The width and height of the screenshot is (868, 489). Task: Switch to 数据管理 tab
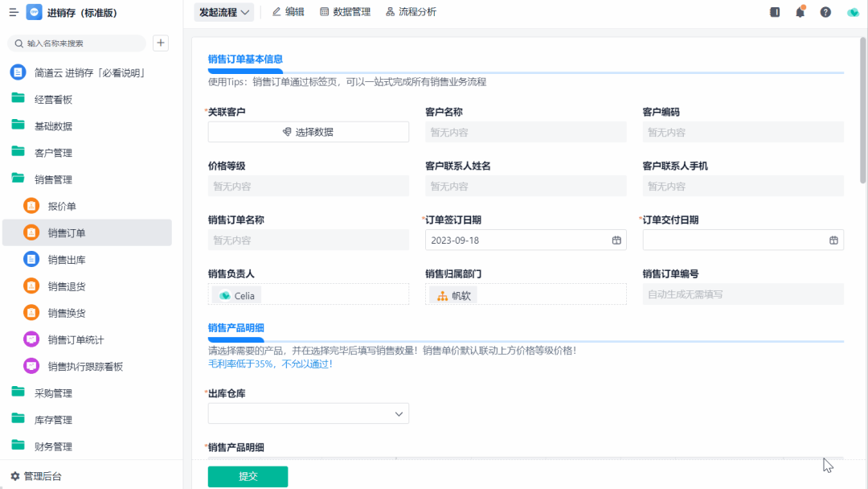coord(345,11)
